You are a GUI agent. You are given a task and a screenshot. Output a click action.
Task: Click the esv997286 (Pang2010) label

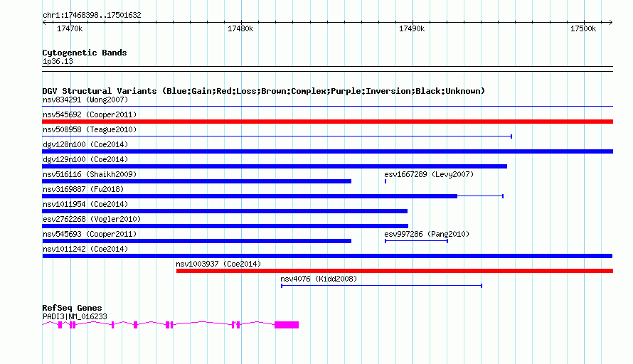[x=427, y=234]
